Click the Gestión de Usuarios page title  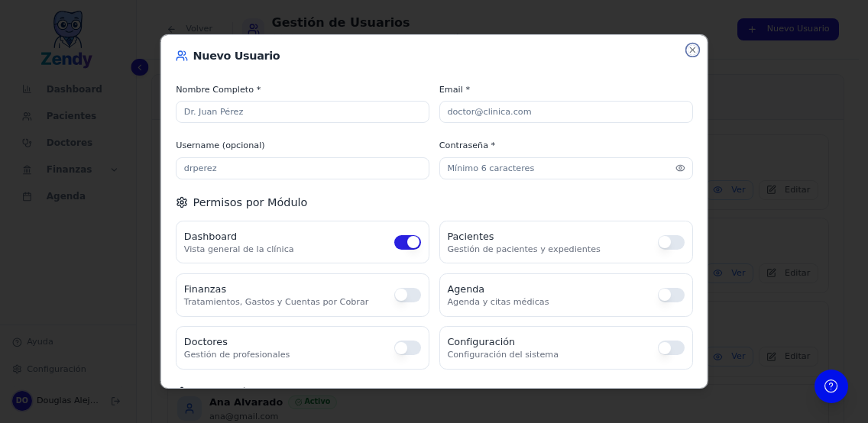(341, 23)
